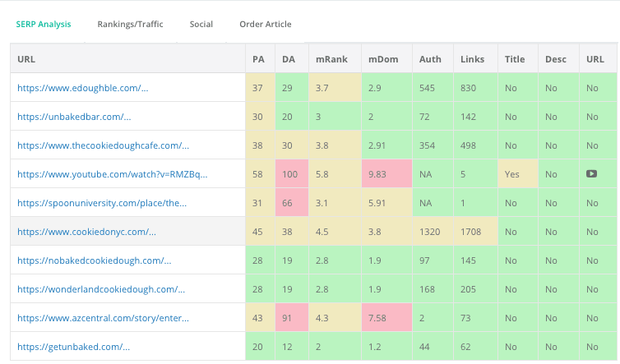Open the getunbaked.com link
Screen dimensions: 620x364
click(73, 347)
